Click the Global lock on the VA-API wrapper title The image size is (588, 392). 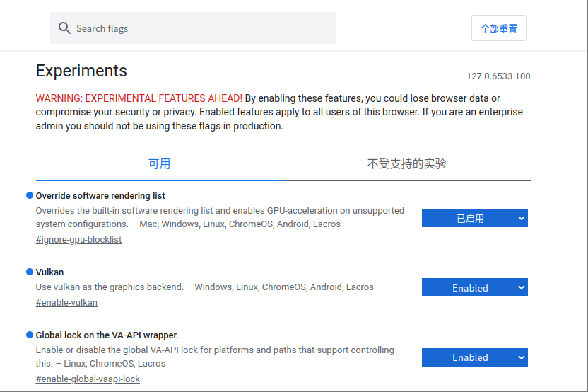107,335
